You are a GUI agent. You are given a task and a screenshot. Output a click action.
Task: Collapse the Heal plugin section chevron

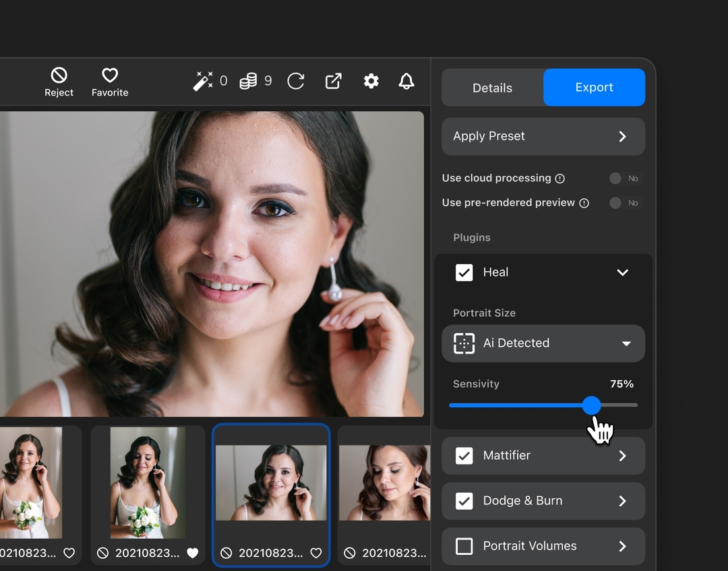click(x=623, y=272)
